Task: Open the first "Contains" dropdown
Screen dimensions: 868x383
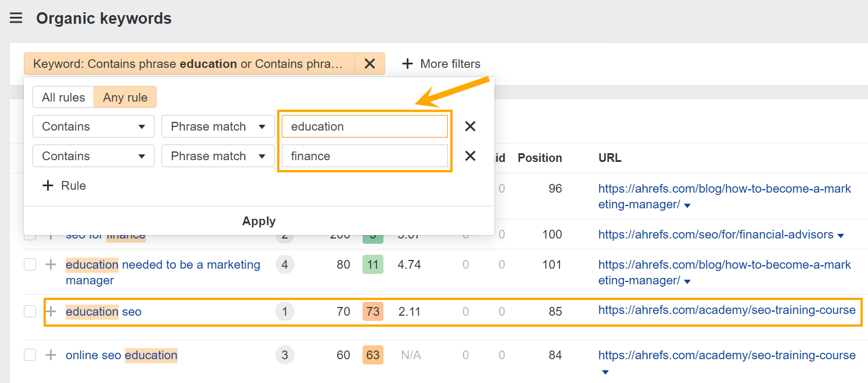Action: coord(93,126)
